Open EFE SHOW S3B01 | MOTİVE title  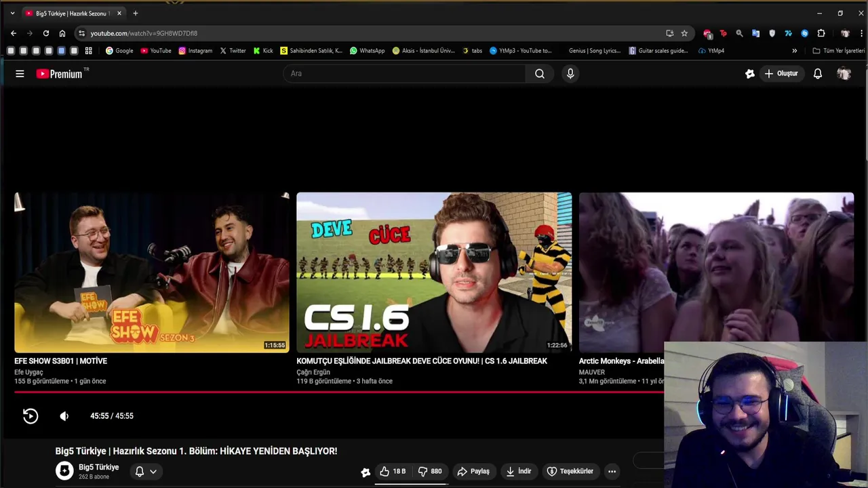click(61, 361)
